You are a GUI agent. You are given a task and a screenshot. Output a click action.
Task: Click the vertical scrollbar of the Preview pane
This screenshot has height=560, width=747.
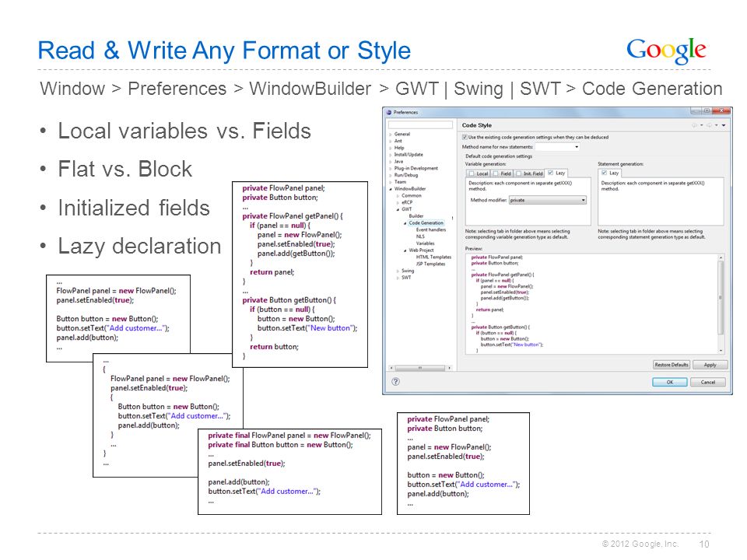(x=721, y=304)
